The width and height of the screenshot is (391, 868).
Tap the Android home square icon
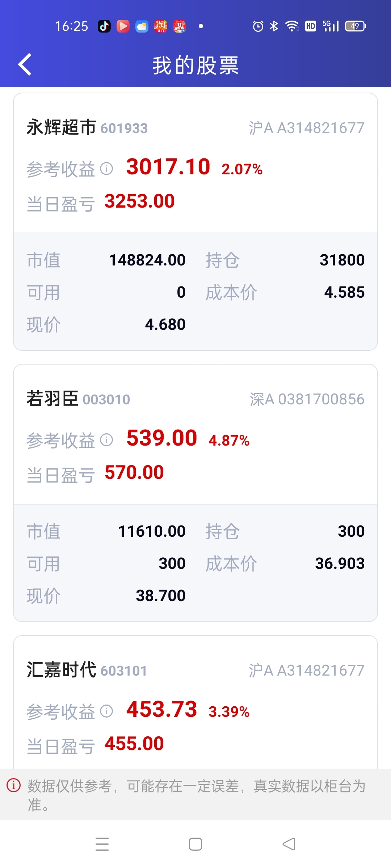click(195, 844)
